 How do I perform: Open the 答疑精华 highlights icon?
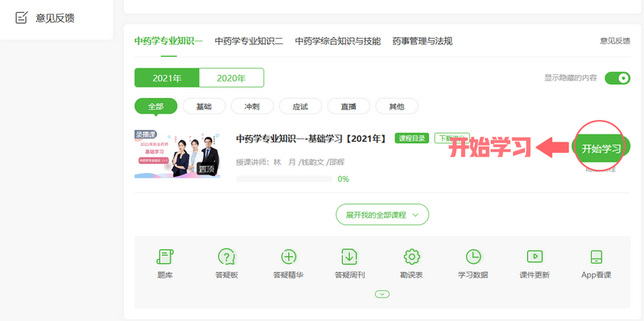288,257
